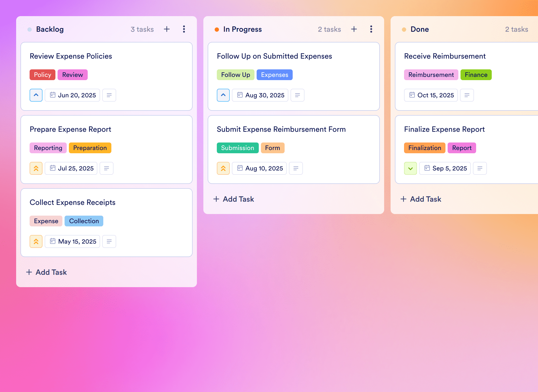
Task: Select the blue Collection tag
Action: tap(84, 221)
